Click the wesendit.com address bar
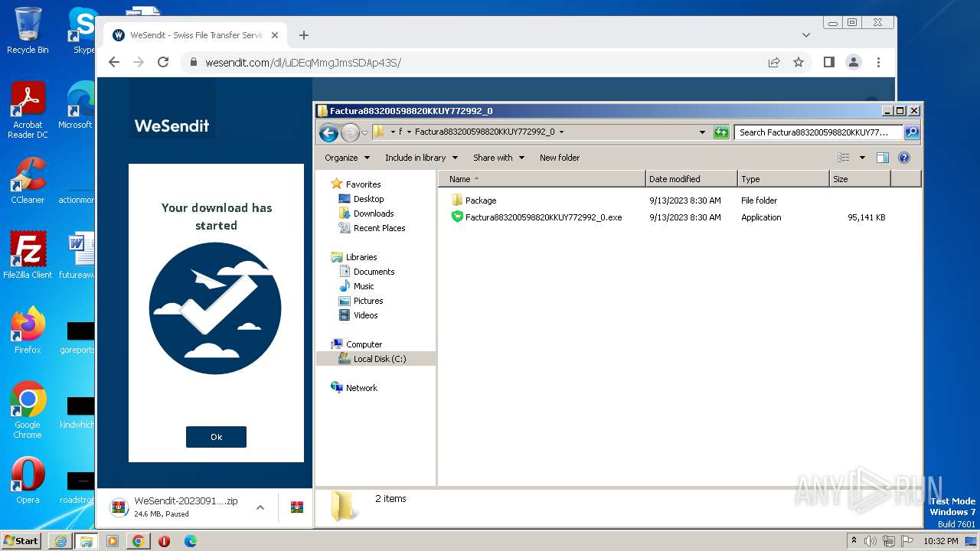Image resolution: width=980 pixels, height=551 pixels. (475, 62)
